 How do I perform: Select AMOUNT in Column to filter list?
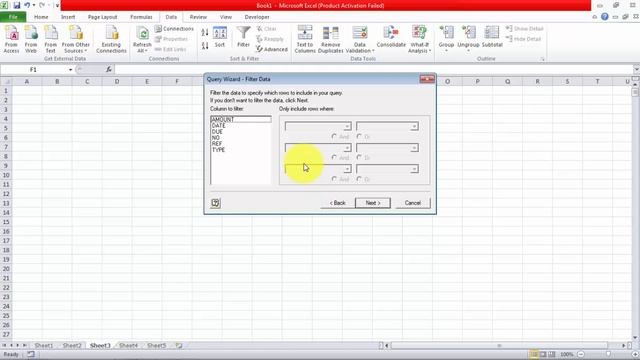click(240, 119)
